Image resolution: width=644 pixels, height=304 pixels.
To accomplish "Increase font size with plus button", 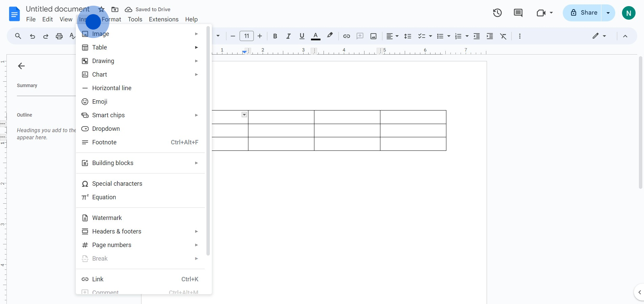I will tap(260, 36).
